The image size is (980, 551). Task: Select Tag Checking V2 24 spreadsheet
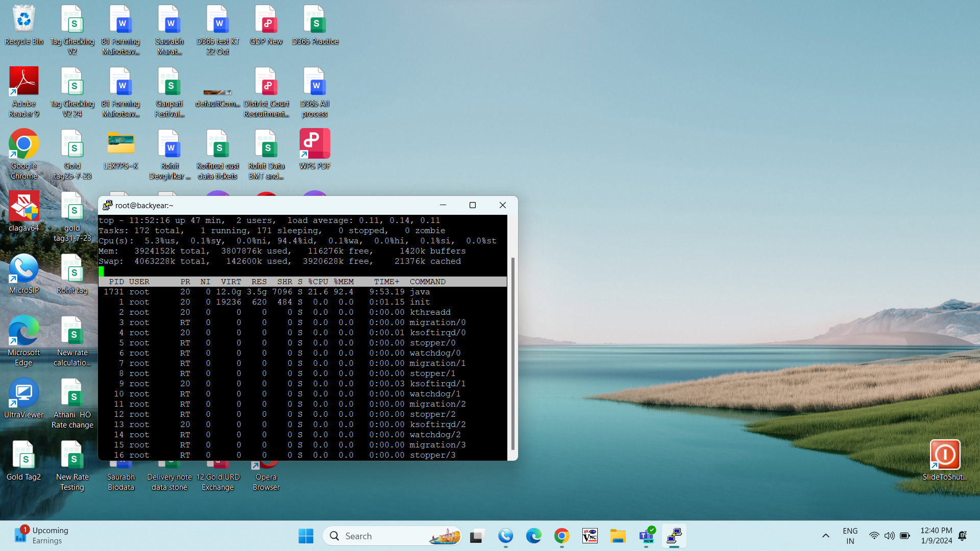click(72, 92)
